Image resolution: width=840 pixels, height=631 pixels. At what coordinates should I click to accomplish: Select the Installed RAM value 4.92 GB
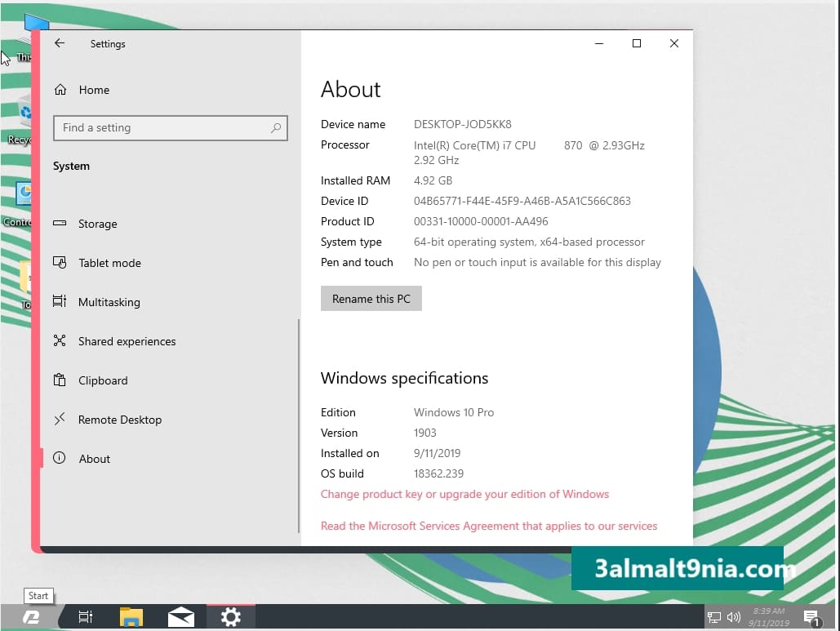433,180
